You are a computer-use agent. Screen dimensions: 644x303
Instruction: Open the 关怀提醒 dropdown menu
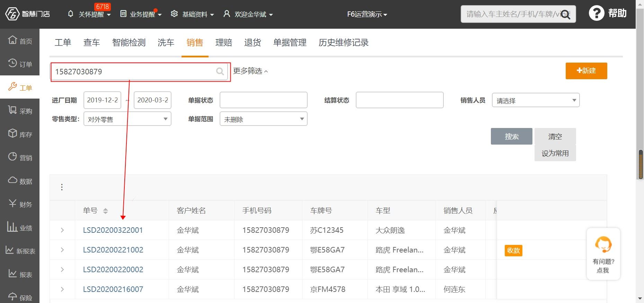(95, 14)
